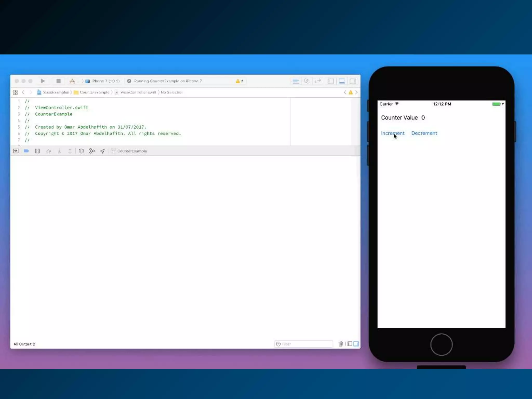
Task: Toggle breakpoints activation in debug bar
Action: pyautogui.click(x=26, y=151)
